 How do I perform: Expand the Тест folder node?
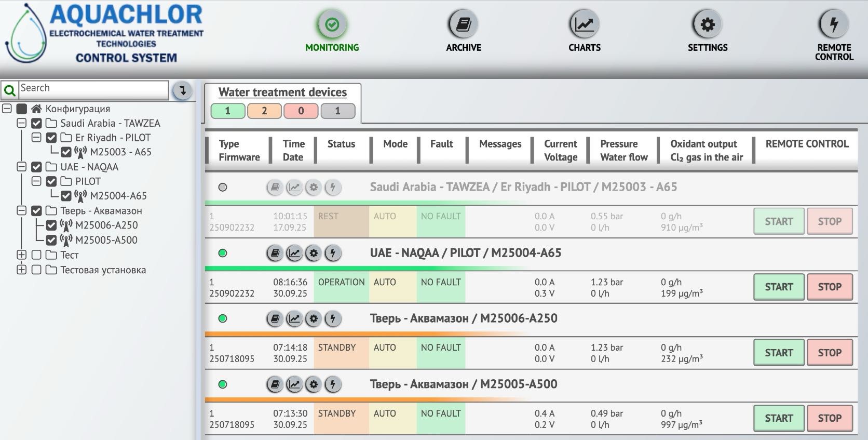click(21, 255)
